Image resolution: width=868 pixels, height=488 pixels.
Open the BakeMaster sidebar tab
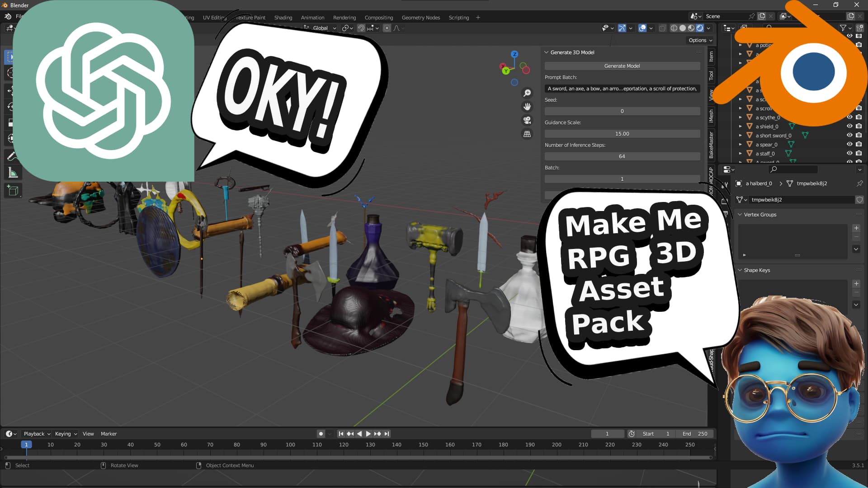(711, 143)
